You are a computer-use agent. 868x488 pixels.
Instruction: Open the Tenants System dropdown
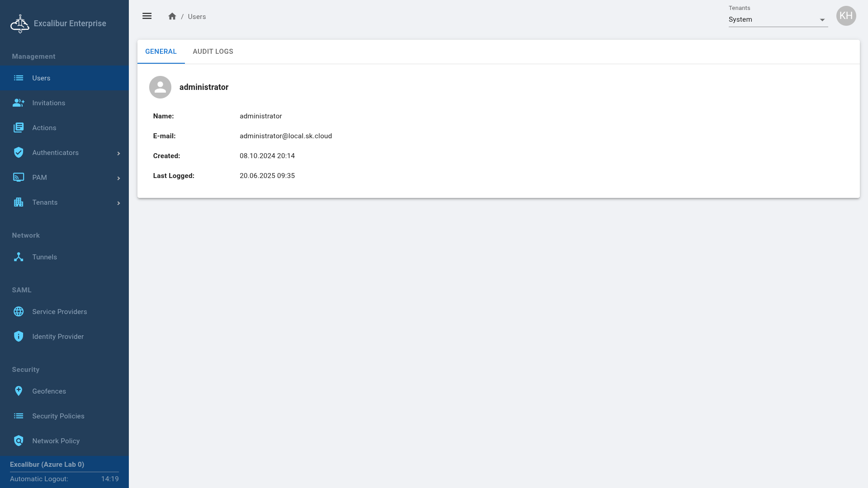778,20
